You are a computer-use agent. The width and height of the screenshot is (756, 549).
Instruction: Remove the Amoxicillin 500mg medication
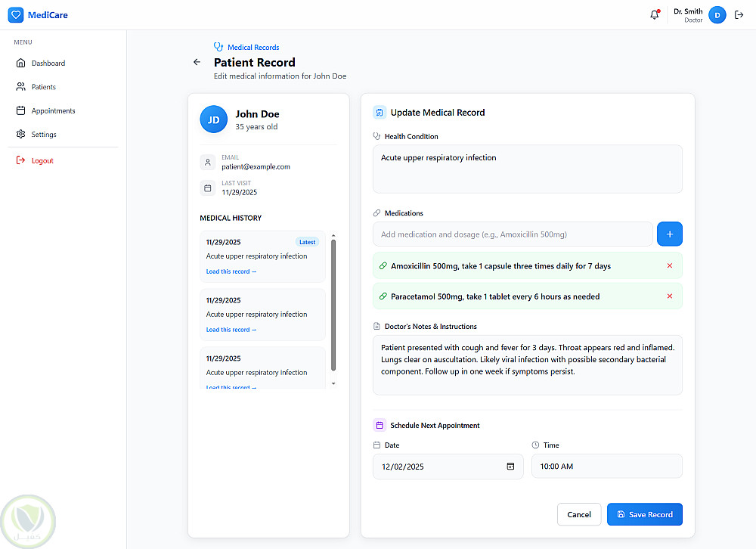tap(670, 266)
